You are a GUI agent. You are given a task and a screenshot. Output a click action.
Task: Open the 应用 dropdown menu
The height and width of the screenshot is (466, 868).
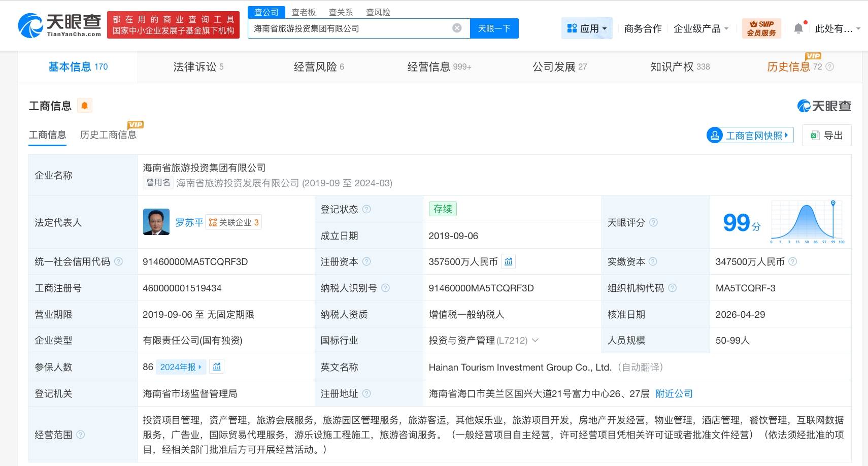(587, 28)
